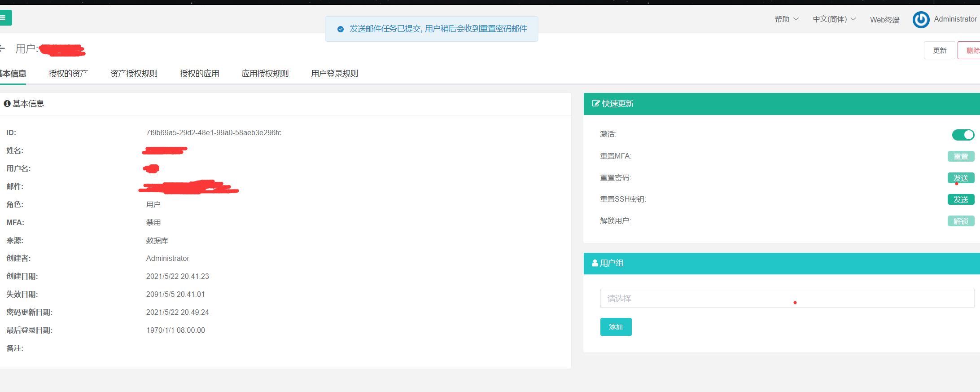Image resolution: width=980 pixels, height=392 pixels.
Task: Click the 添加 user group button
Action: (616, 327)
